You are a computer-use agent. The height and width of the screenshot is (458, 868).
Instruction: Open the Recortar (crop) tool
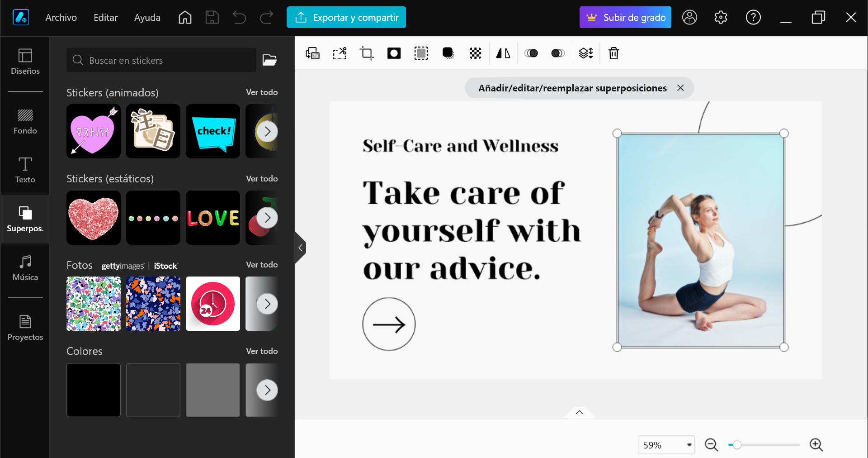[366, 53]
